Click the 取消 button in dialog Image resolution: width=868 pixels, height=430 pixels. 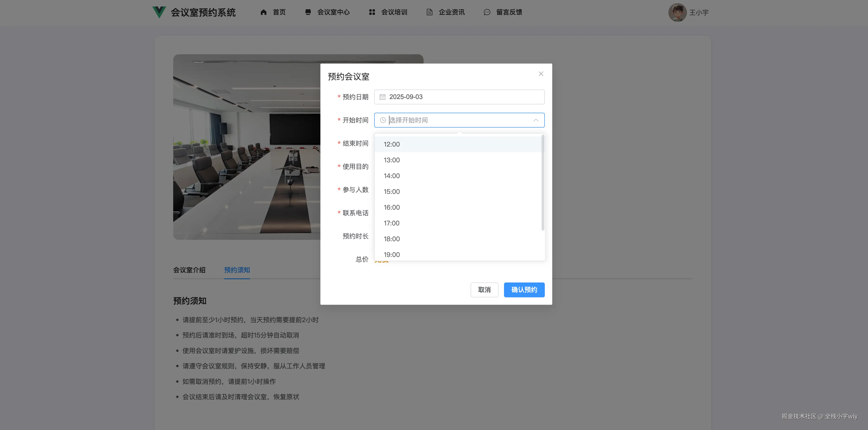click(484, 289)
